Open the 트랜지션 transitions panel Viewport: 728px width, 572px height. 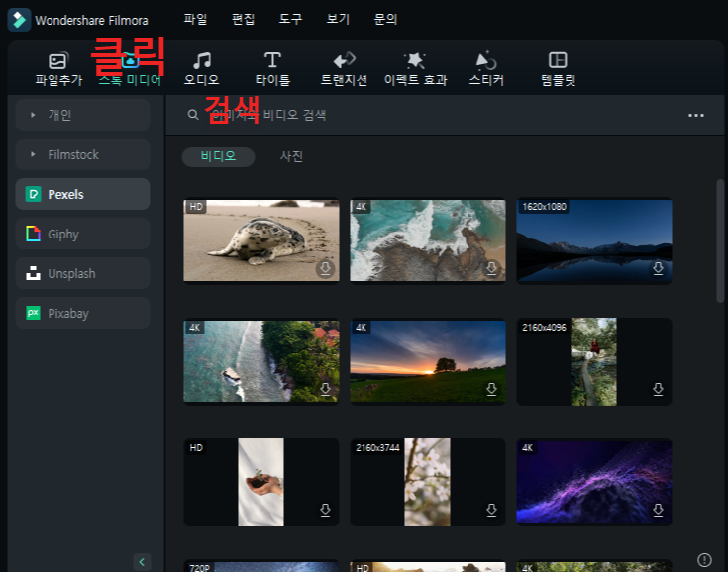[344, 69]
